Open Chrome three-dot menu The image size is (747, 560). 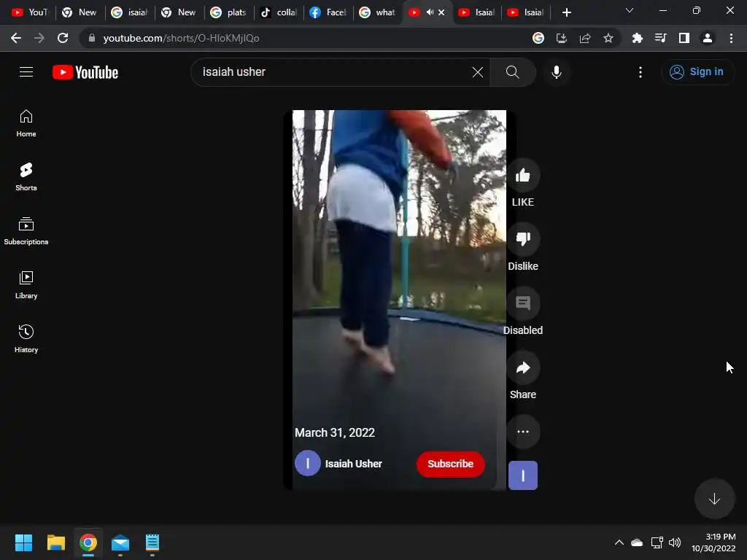(731, 38)
